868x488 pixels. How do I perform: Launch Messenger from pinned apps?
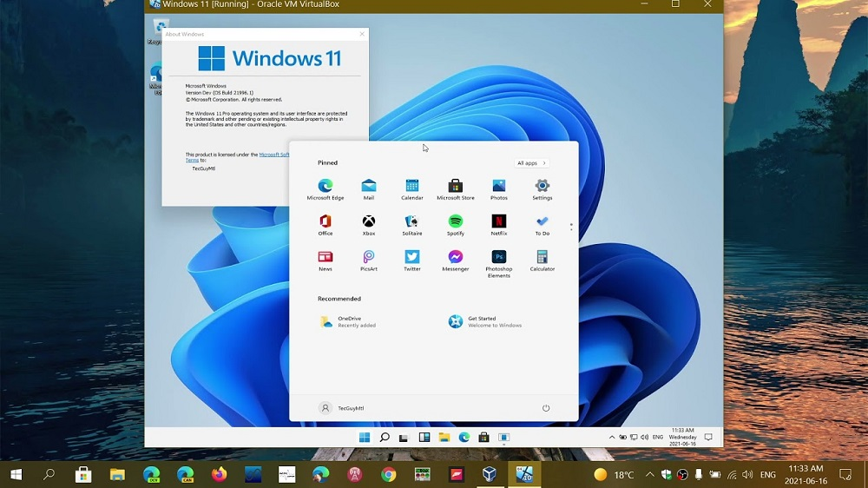pos(456,257)
